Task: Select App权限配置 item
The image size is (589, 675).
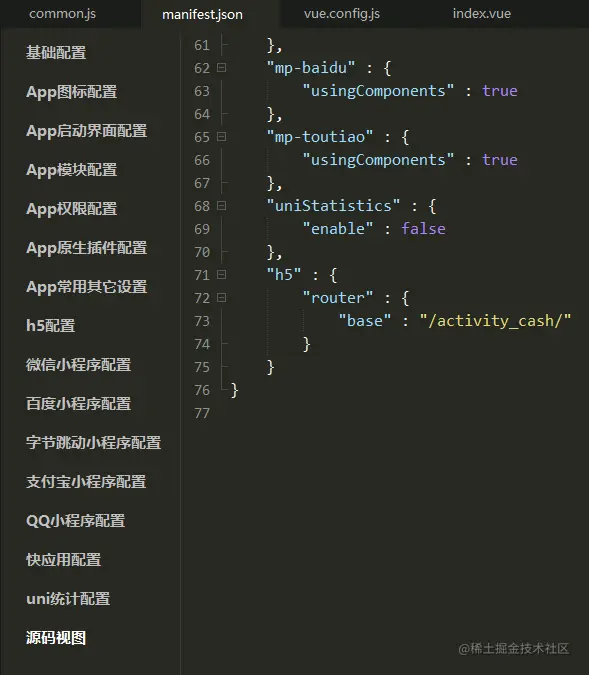Action: pos(71,209)
